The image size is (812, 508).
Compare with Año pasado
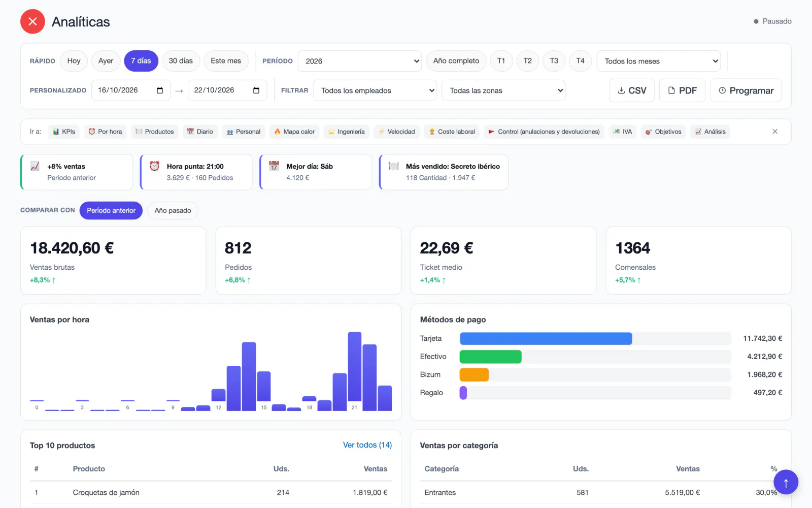click(x=173, y=210)
